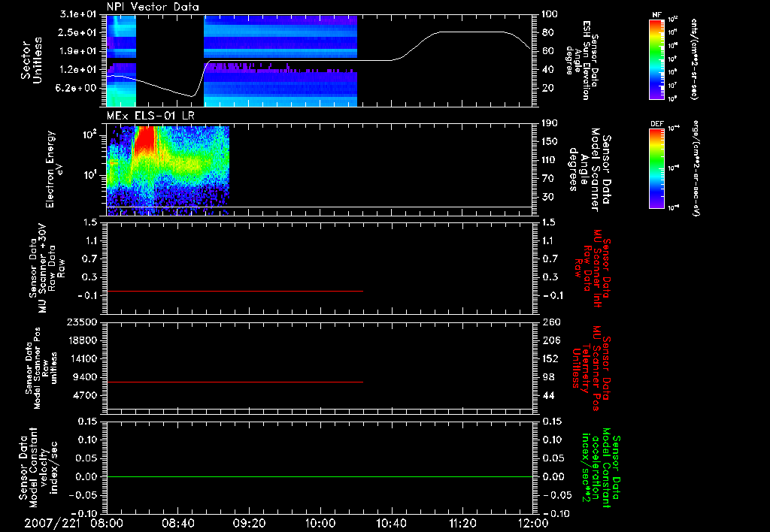The height and width of the screenshot is (532, 770).
Task: Click the "152" telemetry tick value
Action: click(550, 358)
